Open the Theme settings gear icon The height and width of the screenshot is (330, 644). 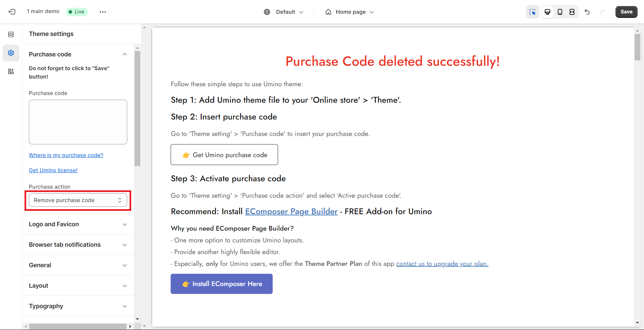[x=11, y=53]
